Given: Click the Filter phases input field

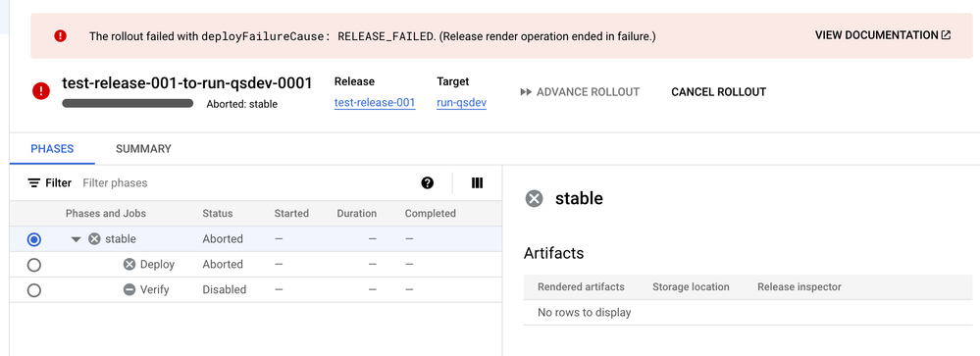Looking at the screenshot, I should coord(243,183).
